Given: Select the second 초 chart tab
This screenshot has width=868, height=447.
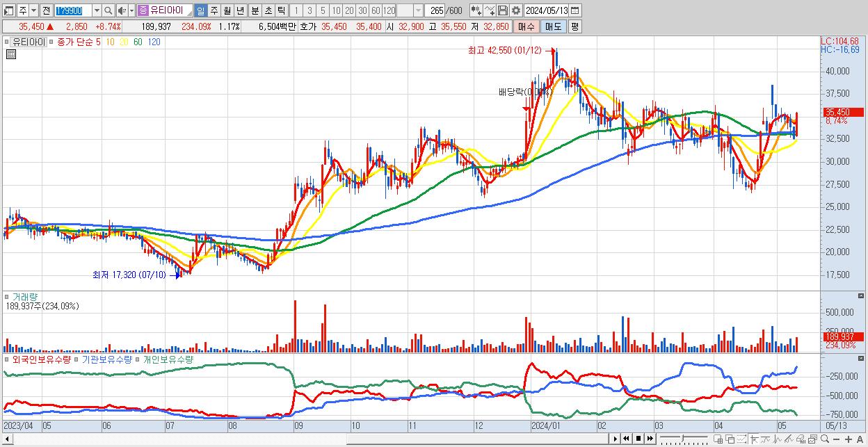Looking at the screenshot, I should [x=268, y=10].
